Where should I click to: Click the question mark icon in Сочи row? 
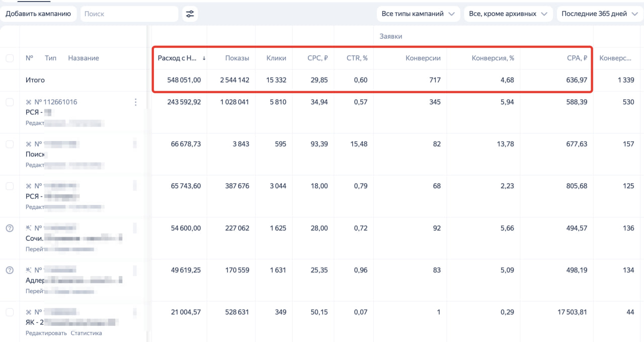point(10,228)
